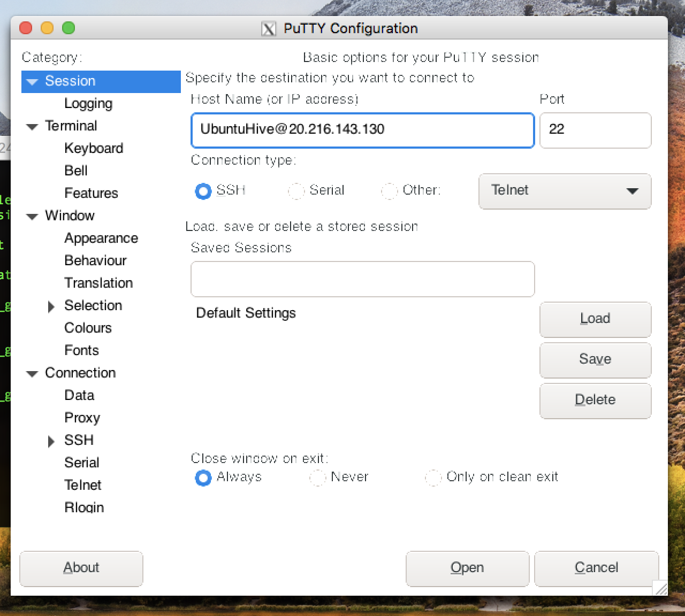This screenshot has width=685, height=616.
Task: Open the Bell settings
Action: pyautogui.click(x=76, y=171)
